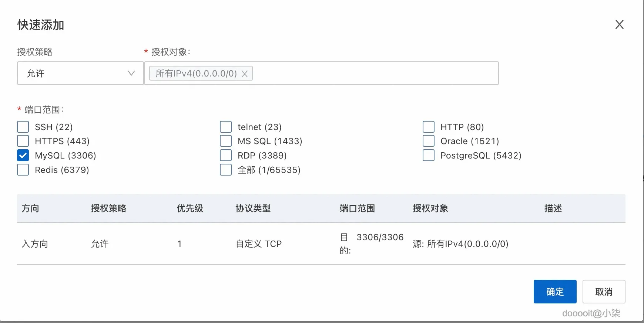The image size is (644, 323).
Task: Enable the SSH (22) checkbox
Action: [x=23, y=126]
